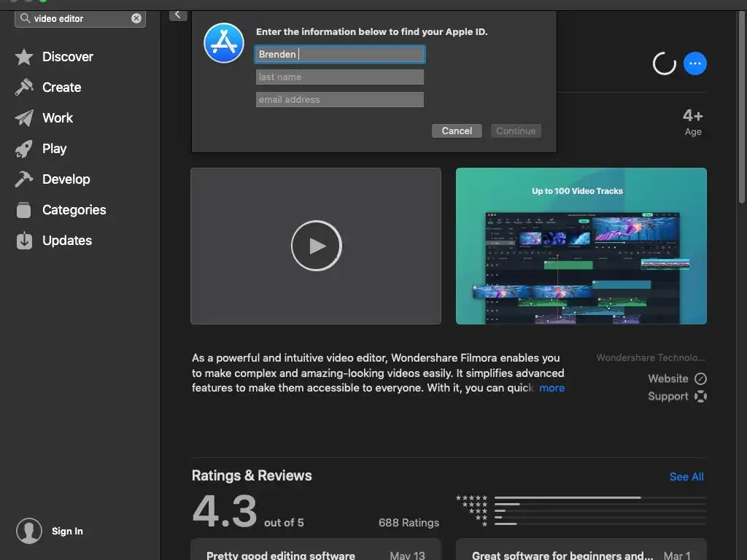This screenshot has width=747, height=560.
Task: Click the Sign In label
Action: tap(67, 531)
